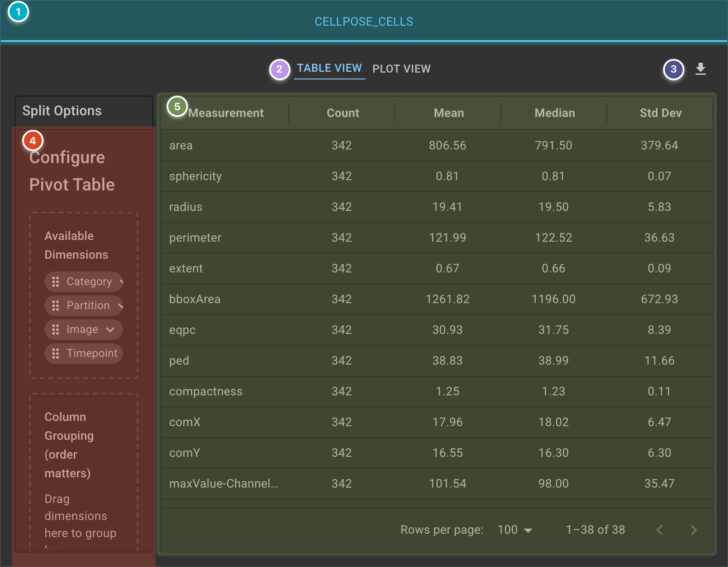Expand the Partition dimension chevron
The image size is (728, 567).
coord(120,306)
